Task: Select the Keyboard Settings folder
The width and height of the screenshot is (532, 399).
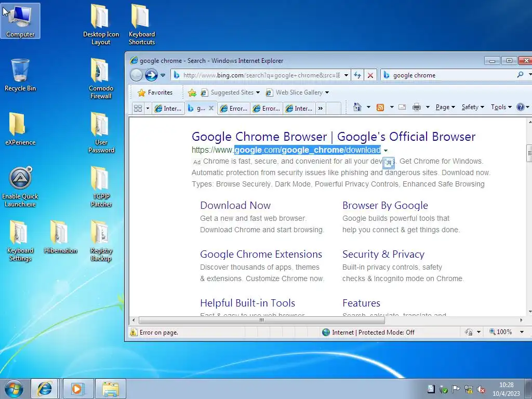Action: click(x=20, y=241)
